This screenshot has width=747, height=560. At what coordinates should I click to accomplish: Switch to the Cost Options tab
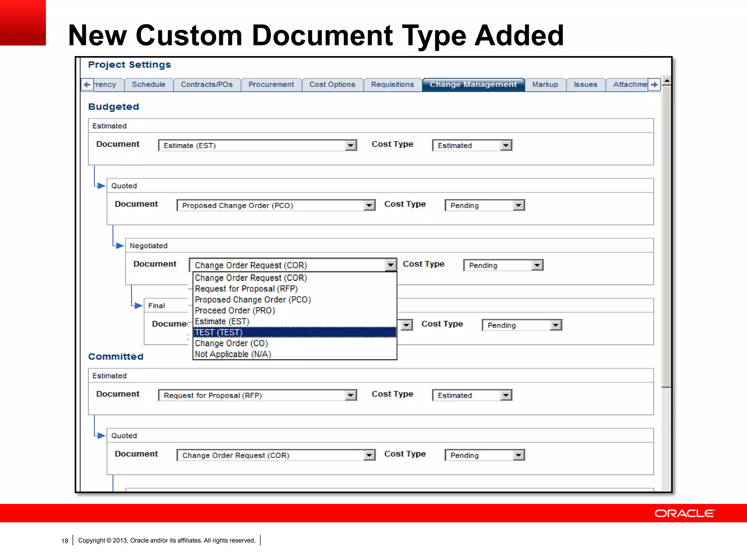(332, 85)
